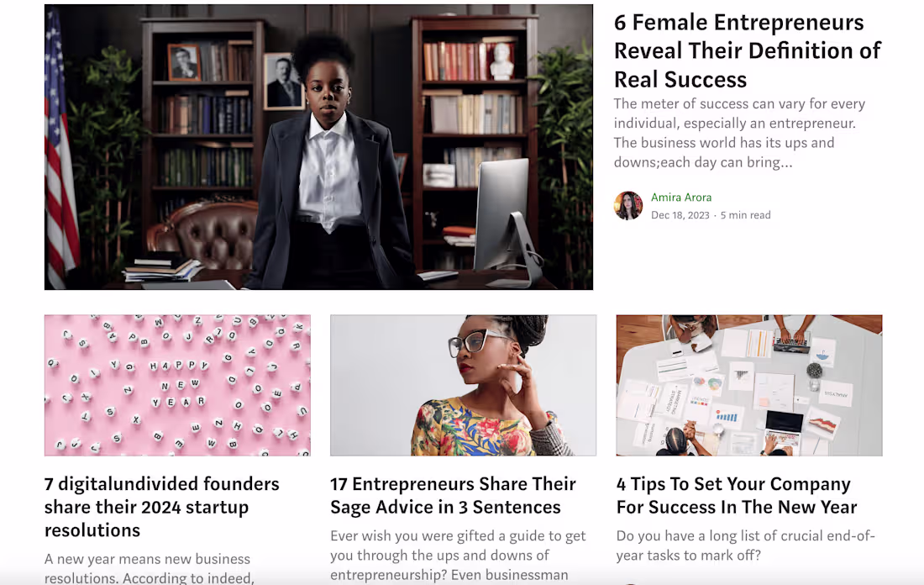
Task: Click the overhead desk workspace photo
Action: 748,385
